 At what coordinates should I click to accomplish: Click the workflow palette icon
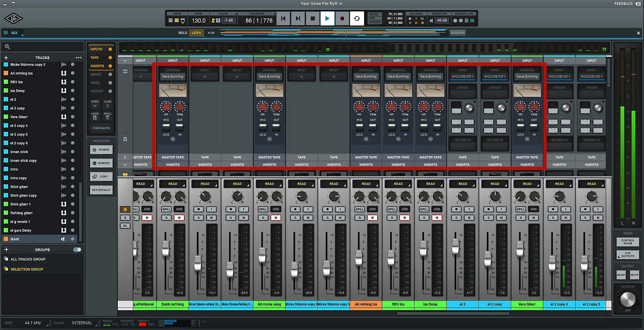(461, 20)
